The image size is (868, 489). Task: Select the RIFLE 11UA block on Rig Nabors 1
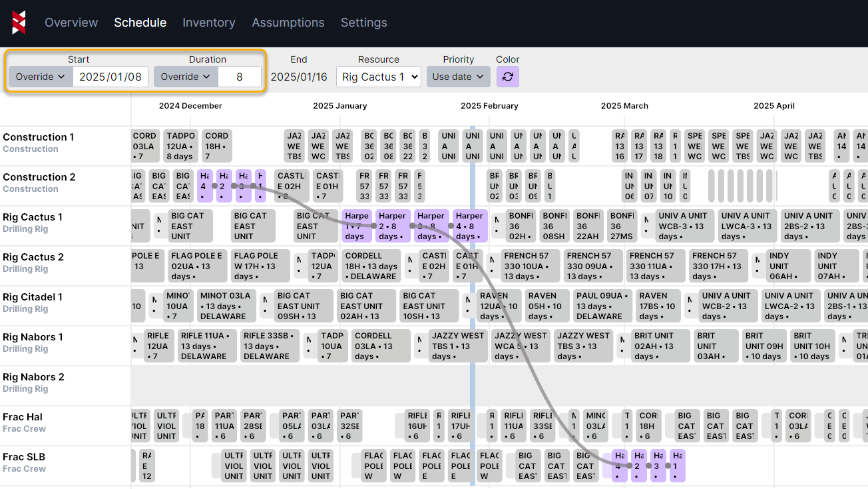pos(206,346)
